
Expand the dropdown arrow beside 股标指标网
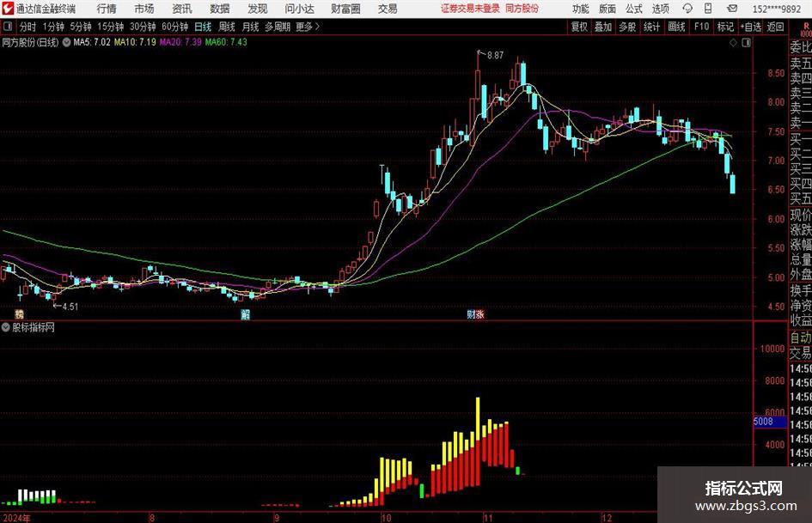(x=6, y=327)
